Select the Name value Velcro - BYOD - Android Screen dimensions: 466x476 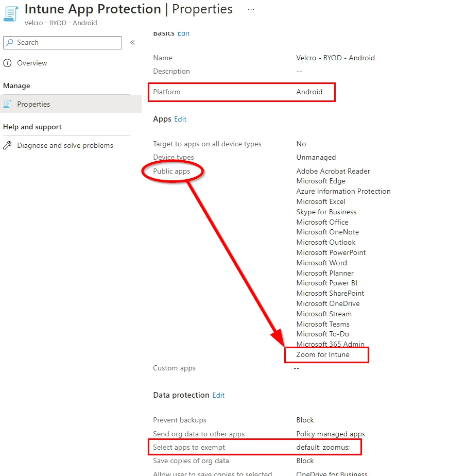tap(335, 58)
